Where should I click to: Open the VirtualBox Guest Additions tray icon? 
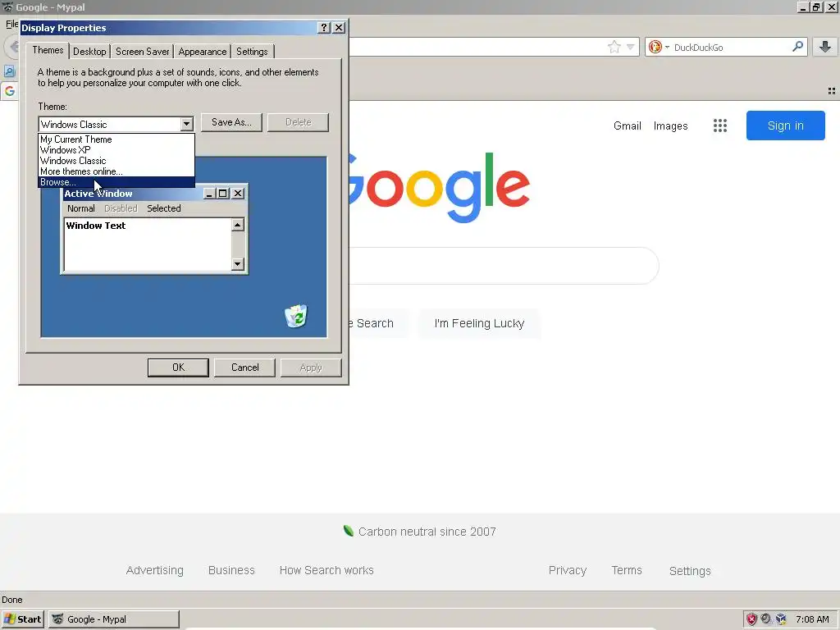point(781,619)
